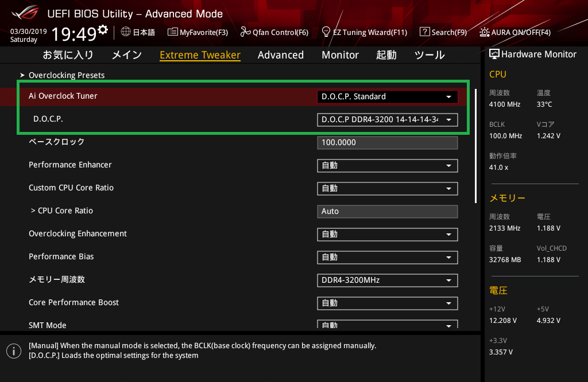588x382 pixels.
Task: Click +3.3V 3.357 V reading
Action: [x=501, y=352]
